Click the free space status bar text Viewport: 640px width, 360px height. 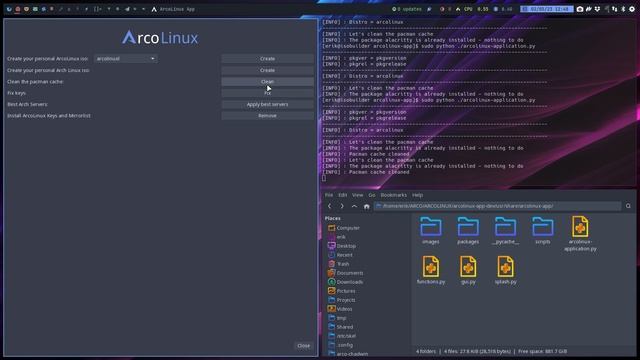pos(542,351)
